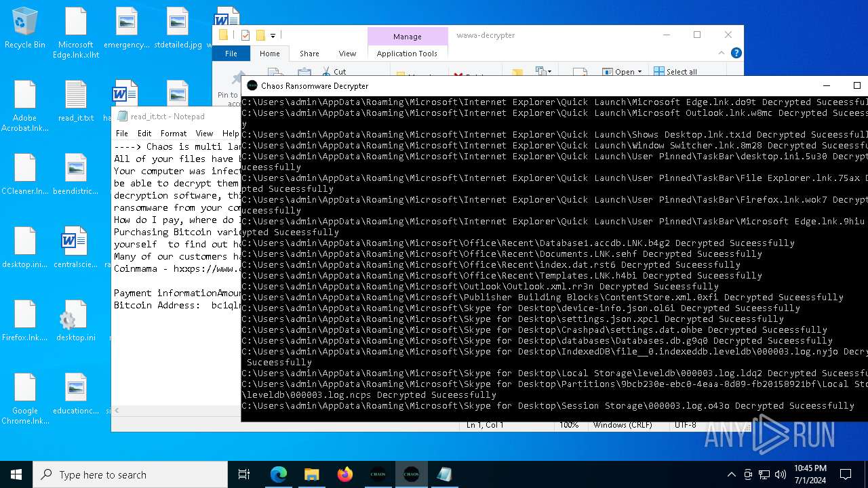Open the volume control in system tray
Image resolution: width=868 pixels, height=488 pixels.
pos(781,474)
